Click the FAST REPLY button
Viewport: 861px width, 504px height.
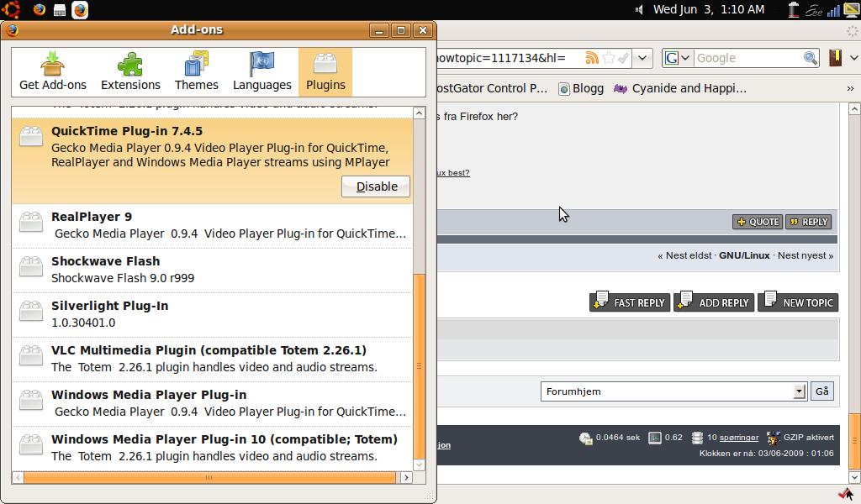[x=629, y=302]
